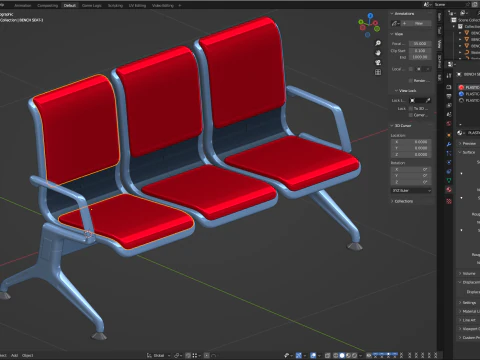This screenshot has width=480, height=360.
Task: Open the Render properties tab
Action: click(x=449, y=87)
